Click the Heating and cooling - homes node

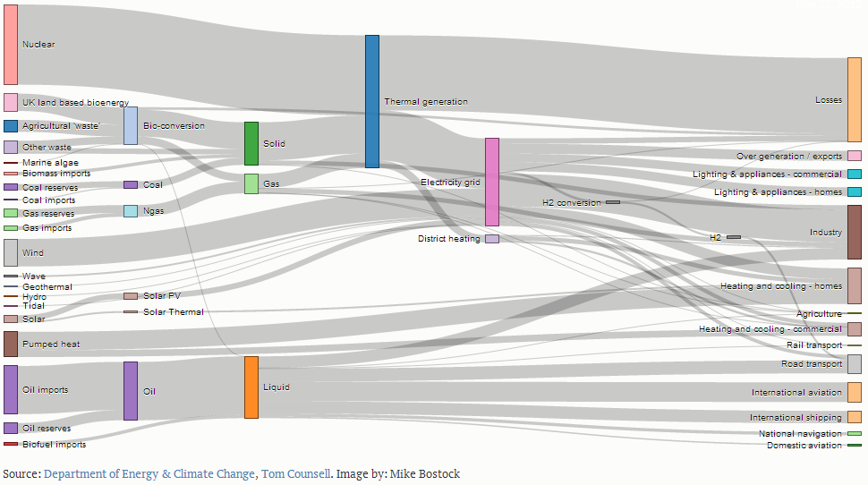pos(855,285)
